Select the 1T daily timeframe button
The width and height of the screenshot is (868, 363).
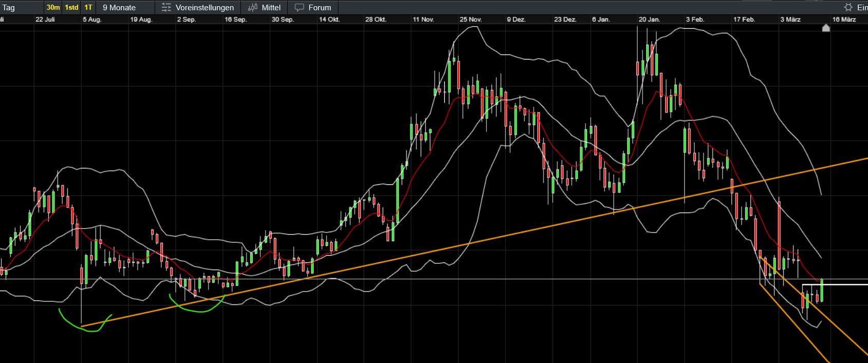coord(88,7)
